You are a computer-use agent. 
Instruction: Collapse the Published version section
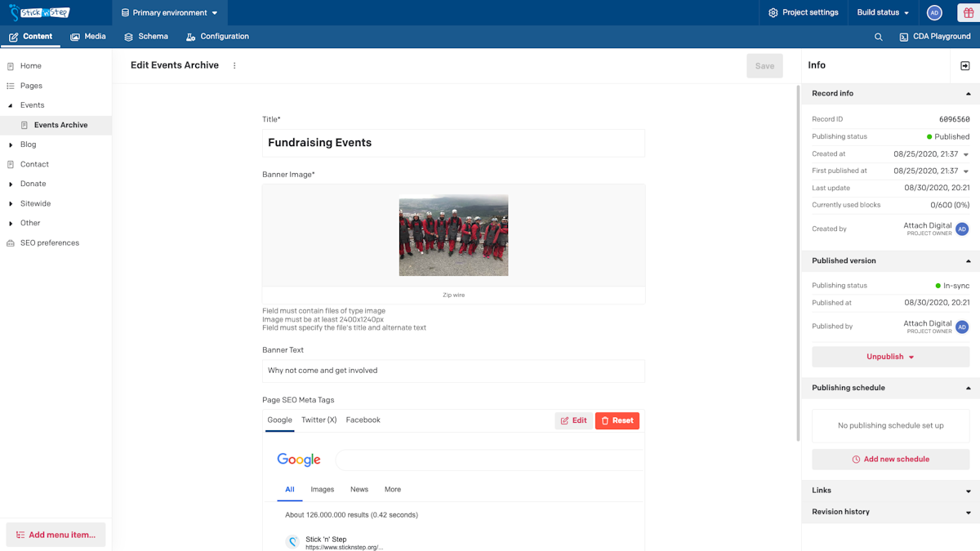(x=969, y=261)
